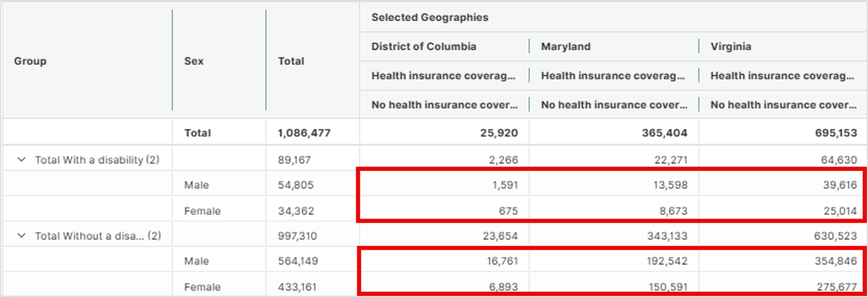Image resolution: width=868 pixels, height=297 pixels.
Task: Collapse the Total Without a disability group
Action: pos(22,236)
